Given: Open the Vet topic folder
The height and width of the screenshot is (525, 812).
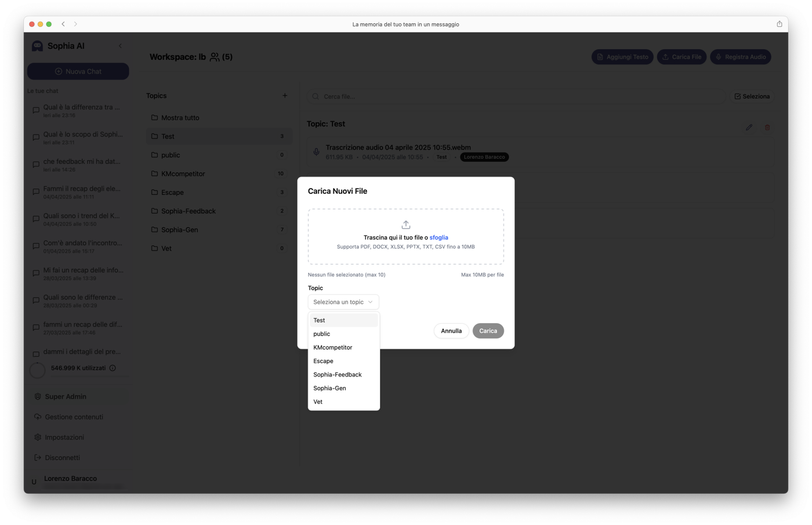Looking at the screenshot, I should (219, 248).
